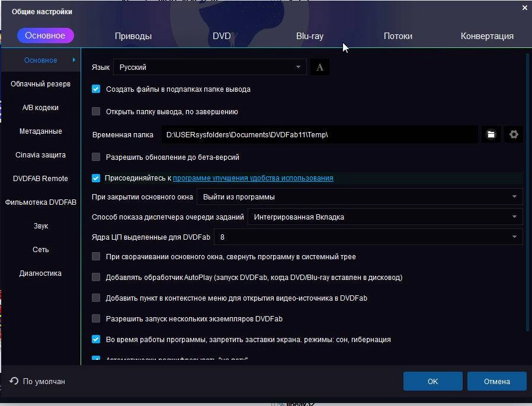Open Ядра ЦП выделенные для DVDFab dropdown
The width and height of the screenshot is (532, 406).
point(368,237)
